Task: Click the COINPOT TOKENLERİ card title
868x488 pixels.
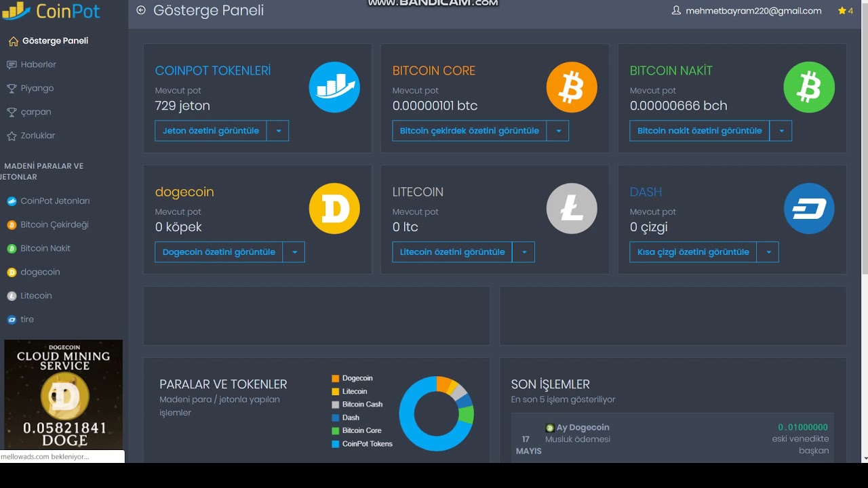Action: click(x=213, y=70)
